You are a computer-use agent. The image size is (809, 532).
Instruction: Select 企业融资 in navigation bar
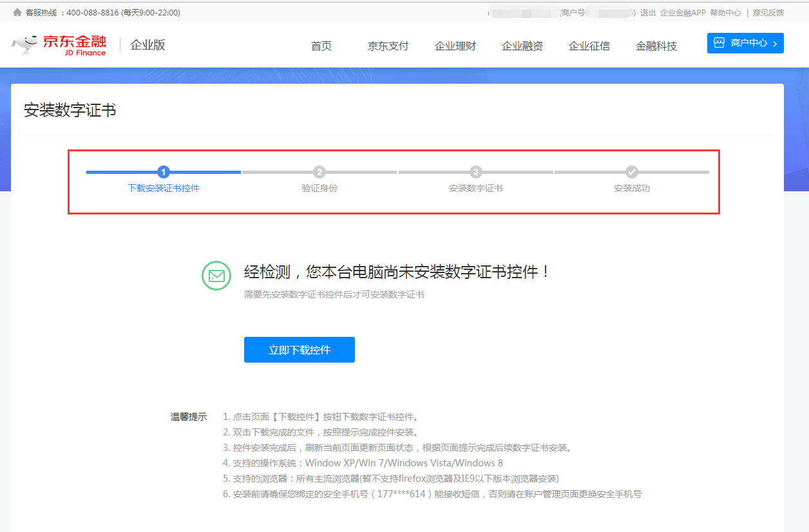point(522,46)
